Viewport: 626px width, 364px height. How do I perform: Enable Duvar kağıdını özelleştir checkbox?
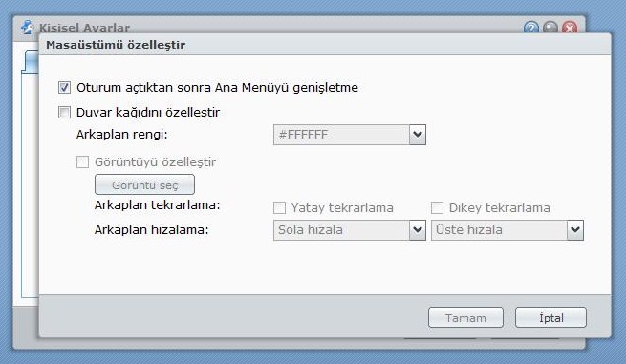click(64, 112)
